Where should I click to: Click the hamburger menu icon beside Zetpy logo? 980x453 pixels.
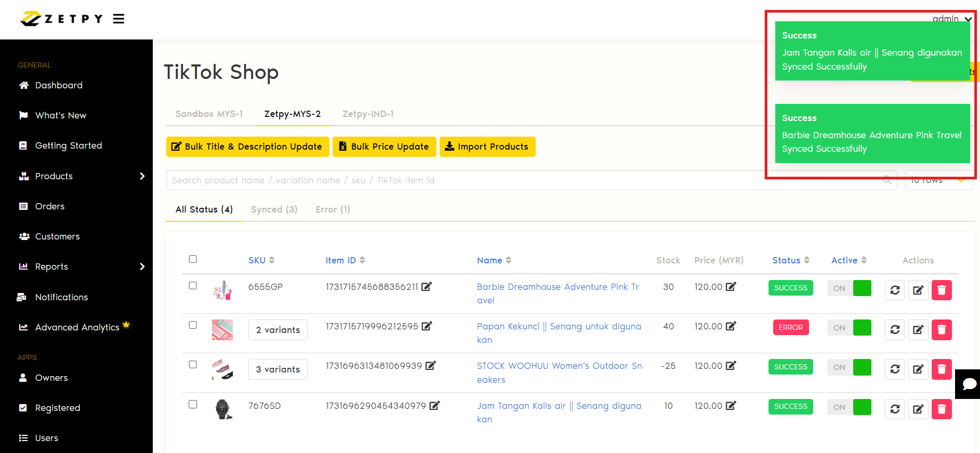click(x=118, y=19)
